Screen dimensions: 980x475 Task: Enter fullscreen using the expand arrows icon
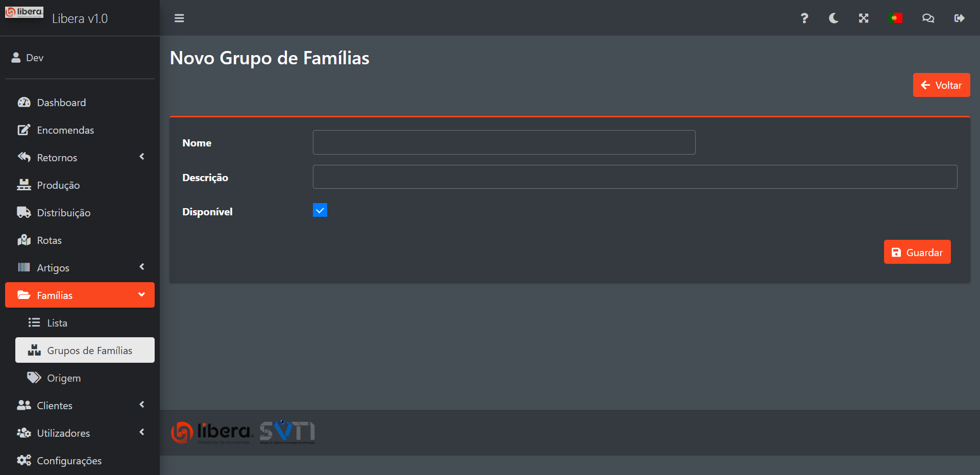tap(864, 18)
